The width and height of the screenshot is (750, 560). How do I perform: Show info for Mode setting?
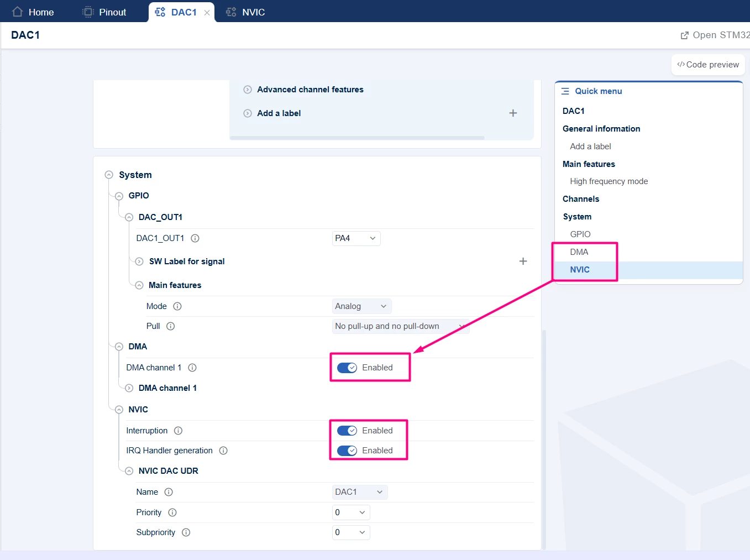point(177,306)
